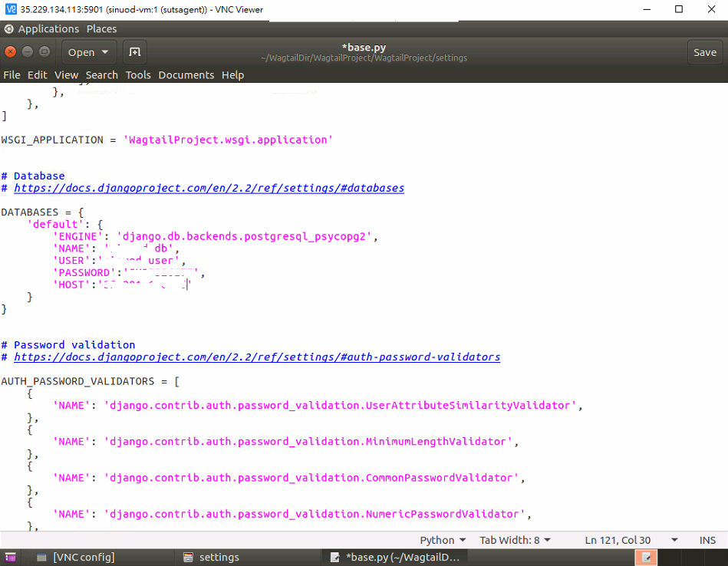Click the Save button
Screen dimensions: 728x566
click(705, 52)
